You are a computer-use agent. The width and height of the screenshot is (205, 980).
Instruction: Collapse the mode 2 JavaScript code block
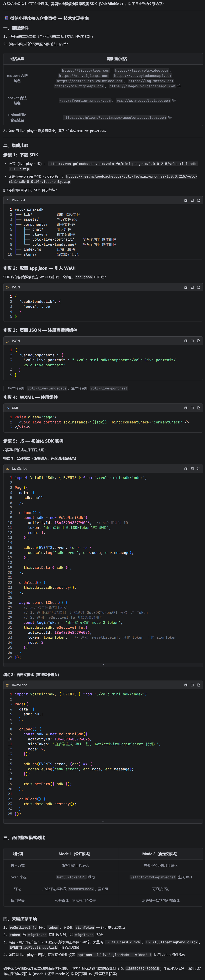[x=103, y=821]
